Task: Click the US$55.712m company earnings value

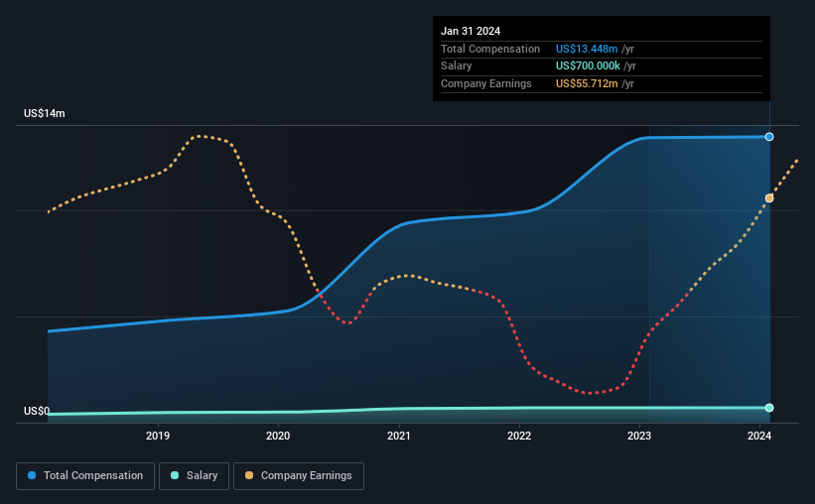Action: coord(587,83)
